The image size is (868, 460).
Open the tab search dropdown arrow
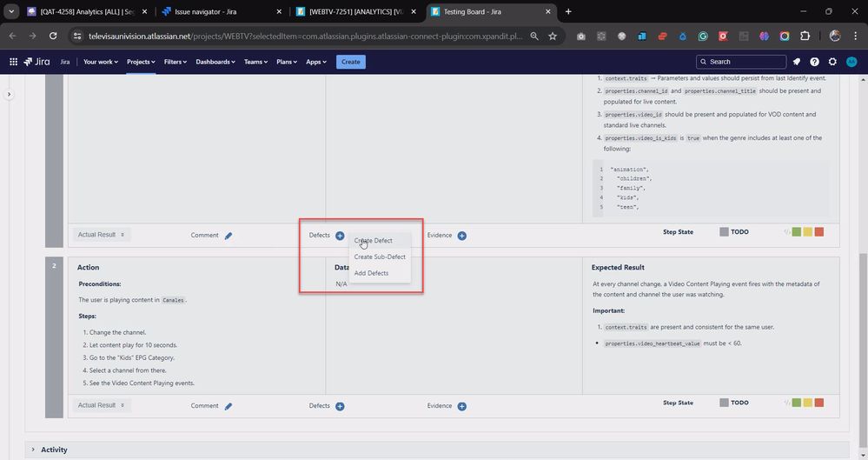11,11
